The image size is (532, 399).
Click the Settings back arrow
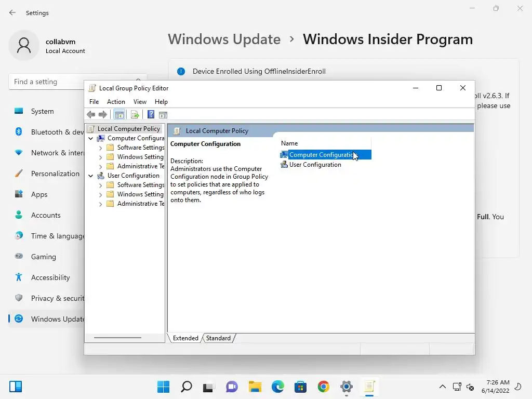pos(12,12)
